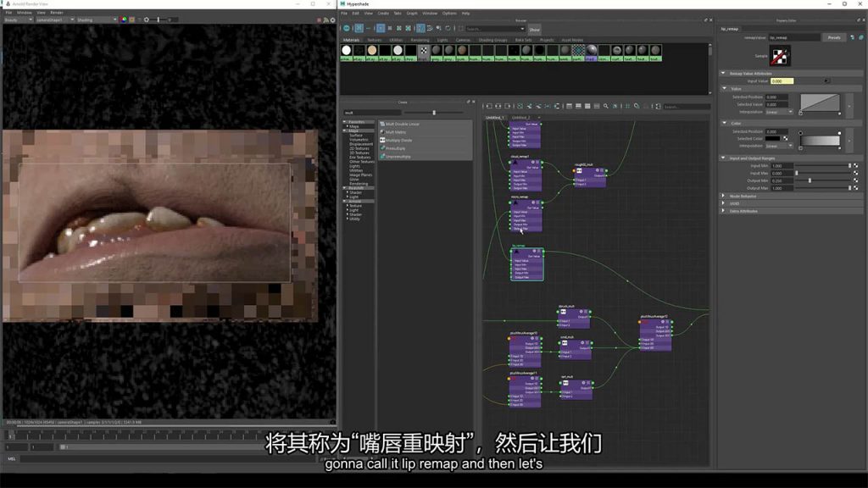868x488 pixels.
Task: Select the Displacement category
Action: pos(361,144)
